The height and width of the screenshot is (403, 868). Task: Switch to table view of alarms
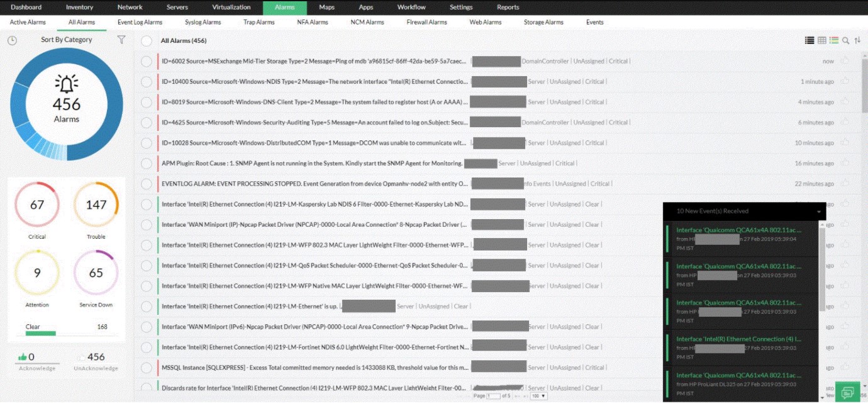tap(821, 40)
